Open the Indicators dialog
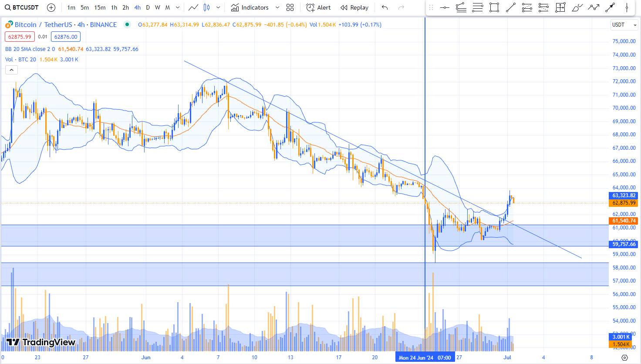 click(x=250, y=7)
